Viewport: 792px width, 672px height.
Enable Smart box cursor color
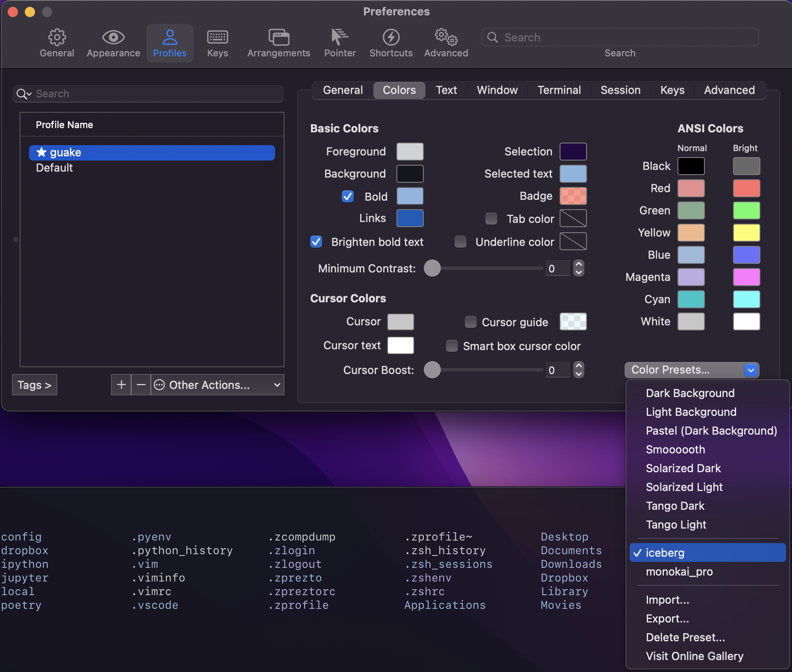452,346
